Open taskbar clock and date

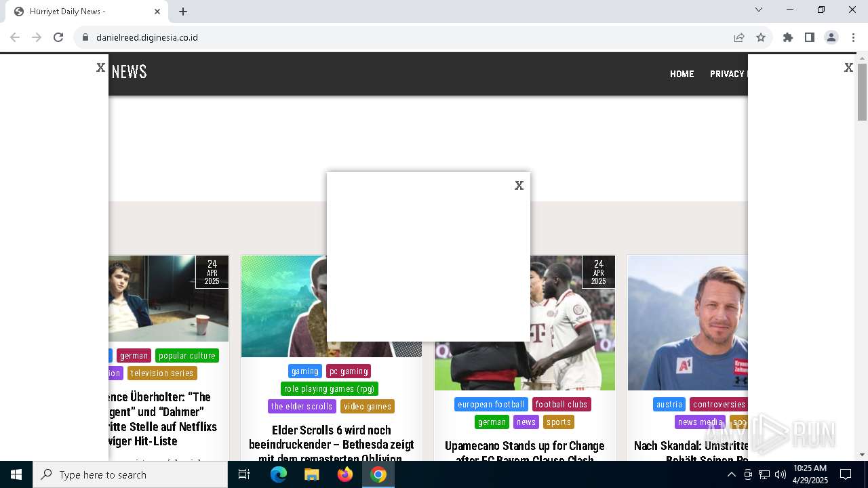pos(810,474)
